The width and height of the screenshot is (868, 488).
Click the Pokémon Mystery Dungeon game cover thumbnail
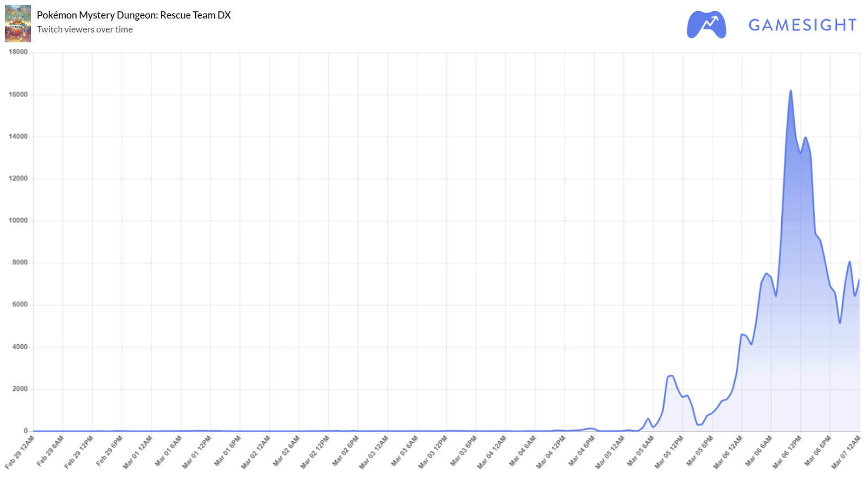pos(18,23)
